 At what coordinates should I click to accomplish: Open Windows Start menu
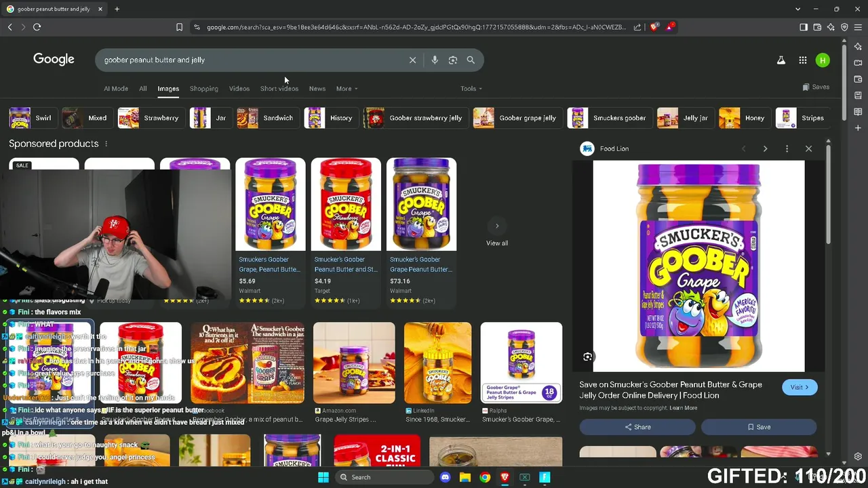[323, 477]
